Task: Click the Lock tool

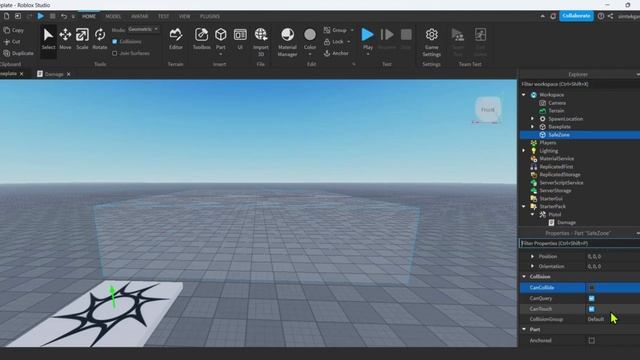Action: point(333,42)
